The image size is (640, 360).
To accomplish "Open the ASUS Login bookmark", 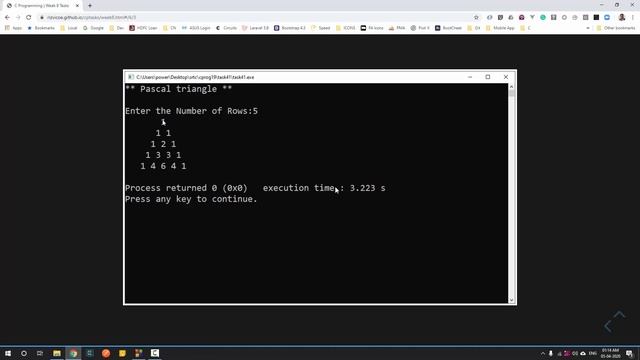I will (196, 28).
